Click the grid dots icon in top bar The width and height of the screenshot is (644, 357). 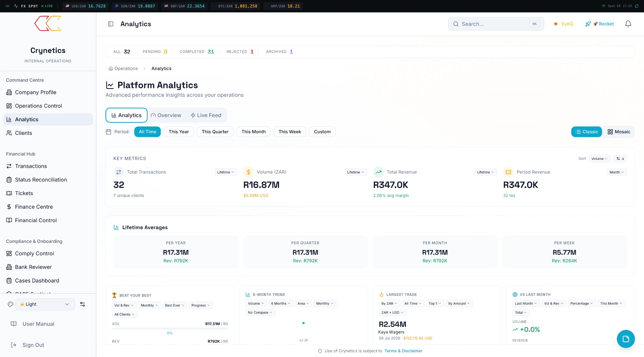7,6
